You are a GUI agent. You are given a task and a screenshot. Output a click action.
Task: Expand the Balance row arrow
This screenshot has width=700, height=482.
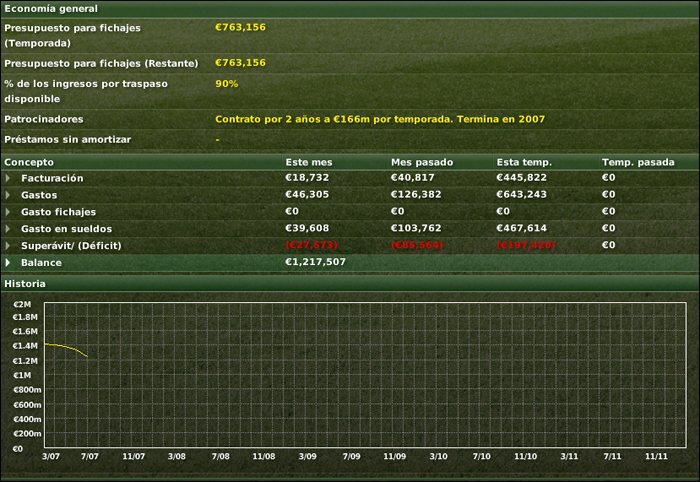(8, 262)
